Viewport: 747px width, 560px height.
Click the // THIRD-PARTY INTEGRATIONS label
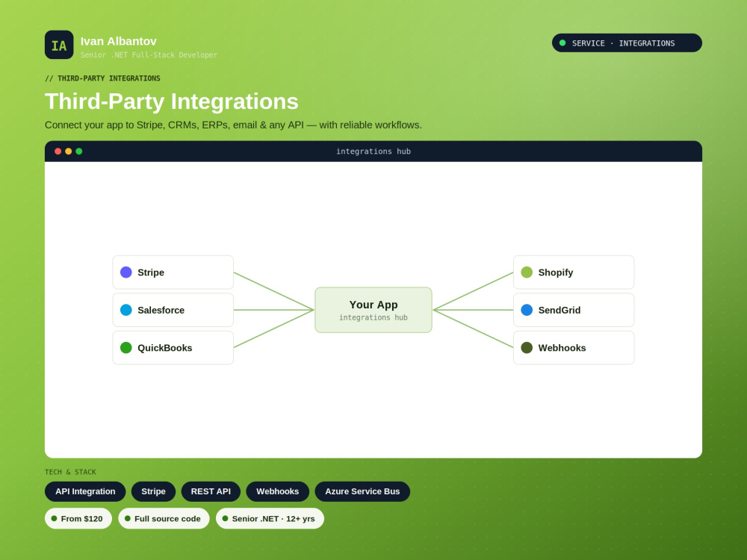102,78
